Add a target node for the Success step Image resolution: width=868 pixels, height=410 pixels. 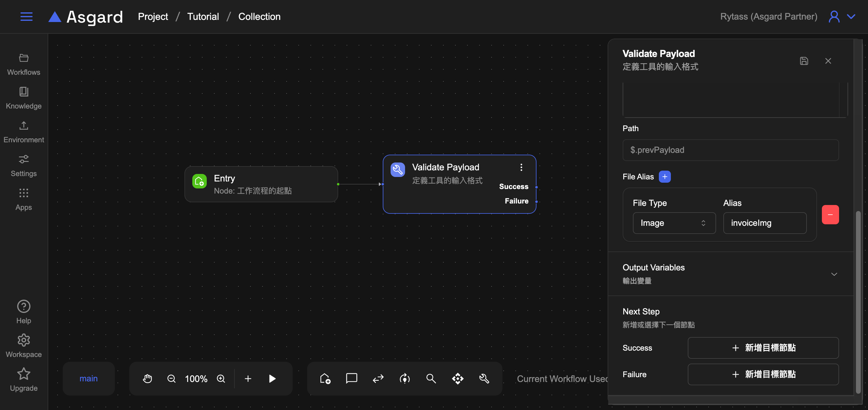(763, 348)
